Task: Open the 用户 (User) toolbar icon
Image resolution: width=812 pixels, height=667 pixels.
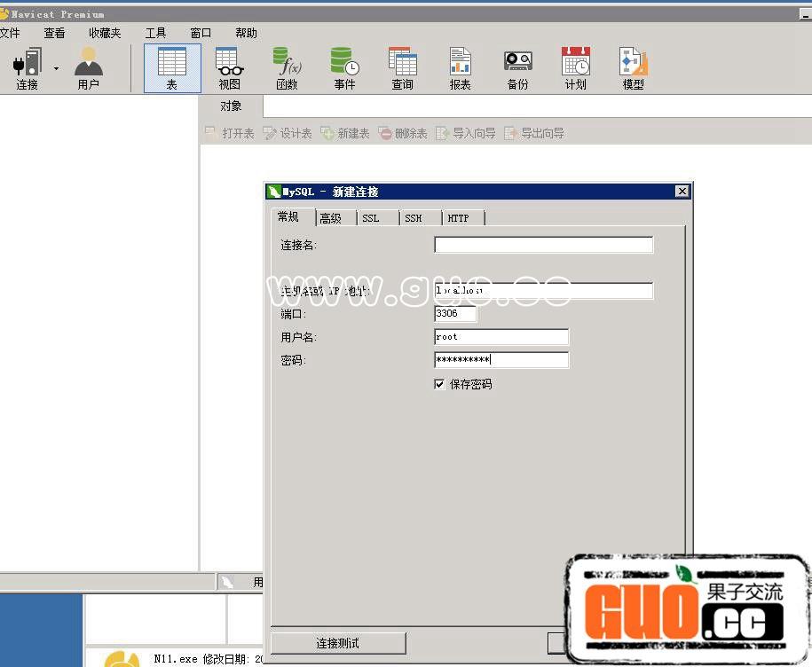Action: pyautogui.click(x=88, y=67)
